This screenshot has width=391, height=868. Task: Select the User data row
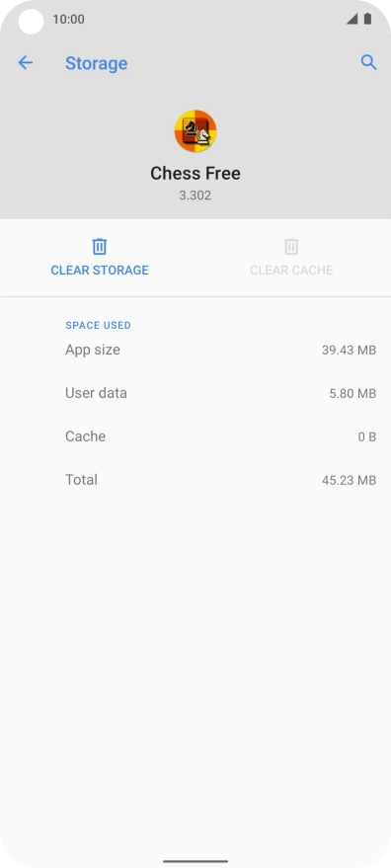point(220,393)
